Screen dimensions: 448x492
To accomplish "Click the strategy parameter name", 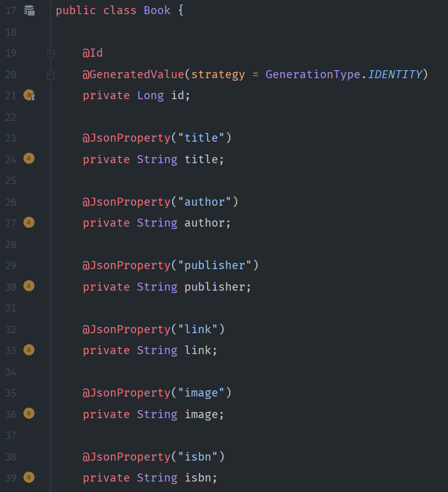I will [218, 75].
